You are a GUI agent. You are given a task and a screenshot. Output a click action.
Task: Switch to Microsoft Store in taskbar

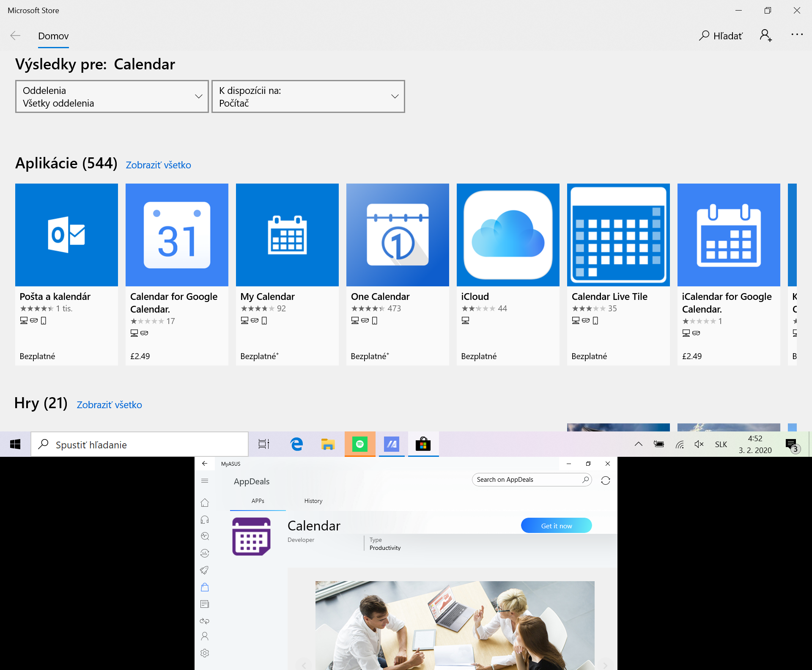click(423, 444)
